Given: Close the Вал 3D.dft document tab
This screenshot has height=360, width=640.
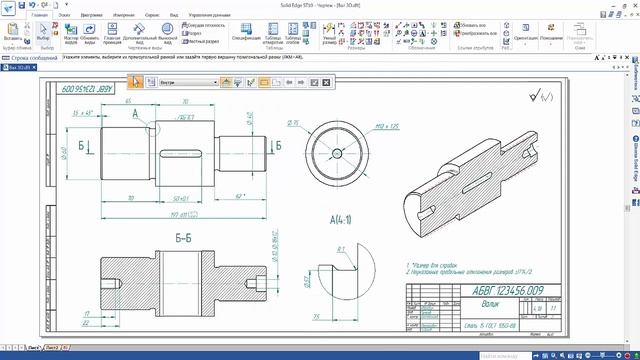Looking at the screenshot, I should click(x=34, y=67).
